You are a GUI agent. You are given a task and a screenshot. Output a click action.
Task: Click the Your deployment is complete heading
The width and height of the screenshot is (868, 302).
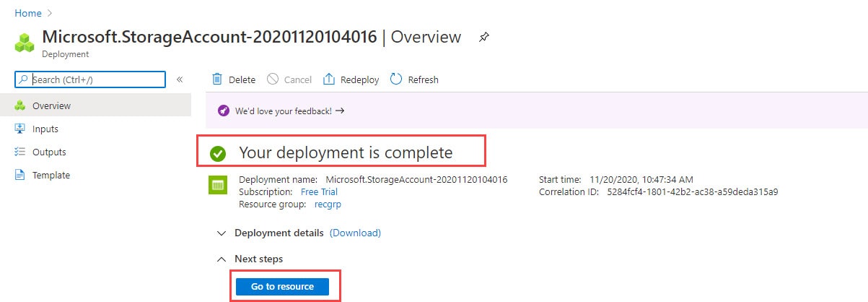click(x=346, y=152)
